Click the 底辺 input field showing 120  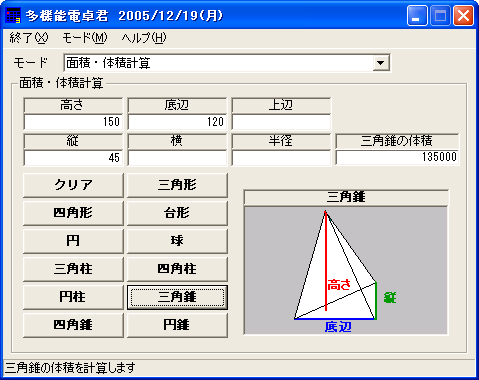177,122
